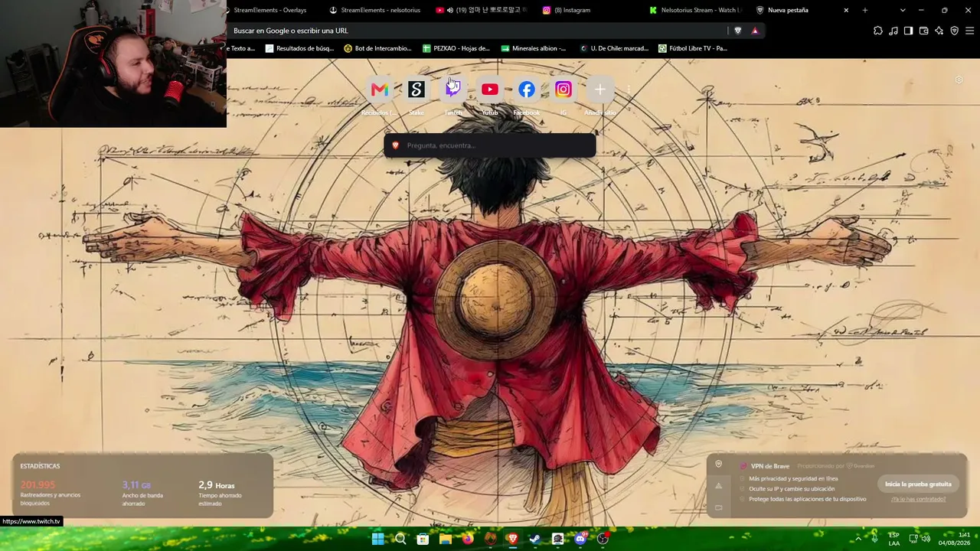
Task: Open a new browser tab
Action: click(865, 10)
